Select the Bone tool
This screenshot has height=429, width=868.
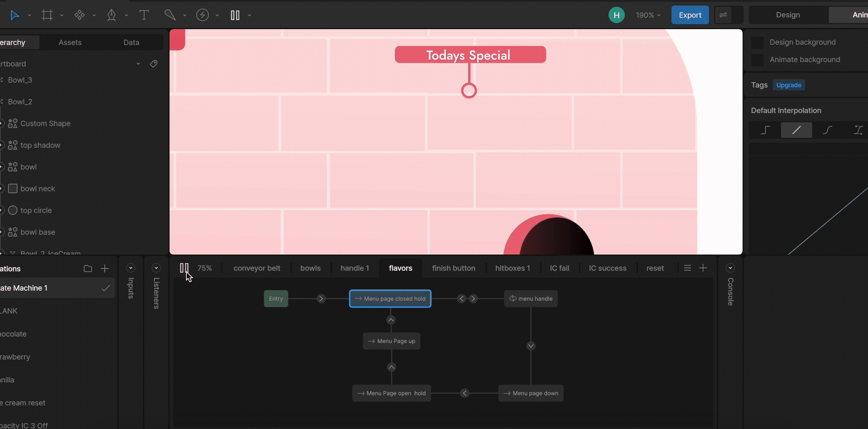click(170, 15)
